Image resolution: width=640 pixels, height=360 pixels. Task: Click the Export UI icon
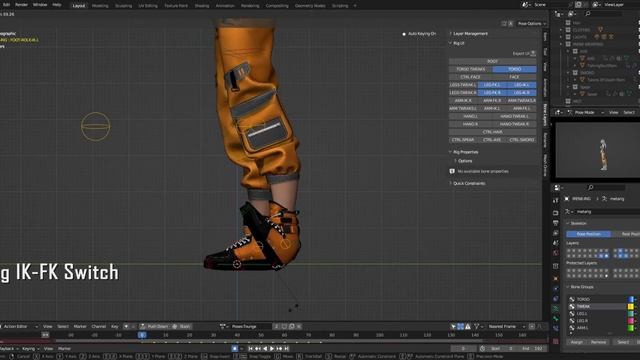click(533, 53)
